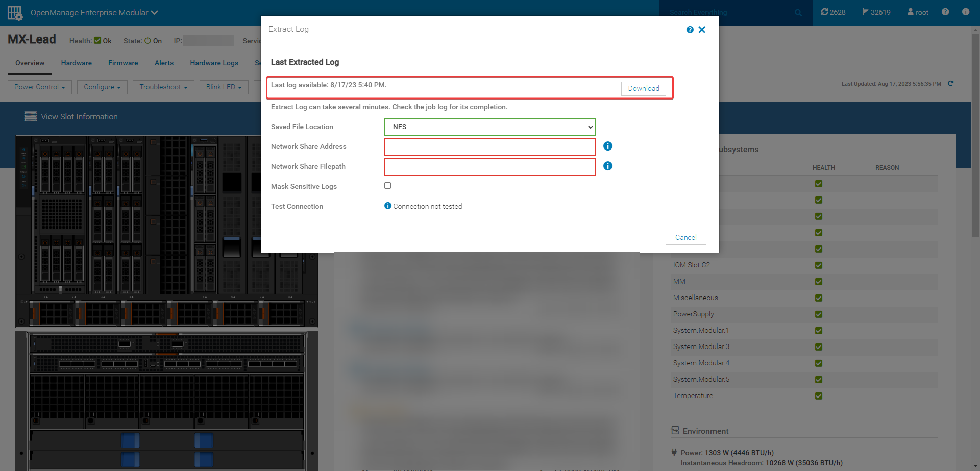Expand the OpenManage Enterprise Modular menu
The image size is (980, 471).
(94, 13)
